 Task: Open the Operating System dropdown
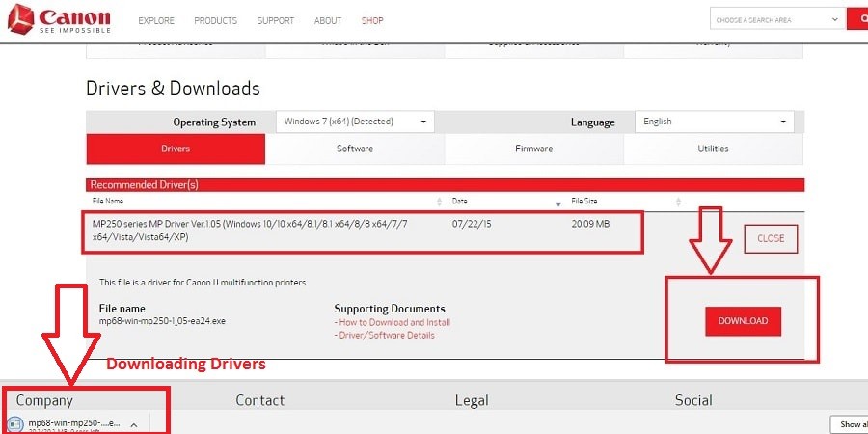pyautogui.click(x=355, y=122)
